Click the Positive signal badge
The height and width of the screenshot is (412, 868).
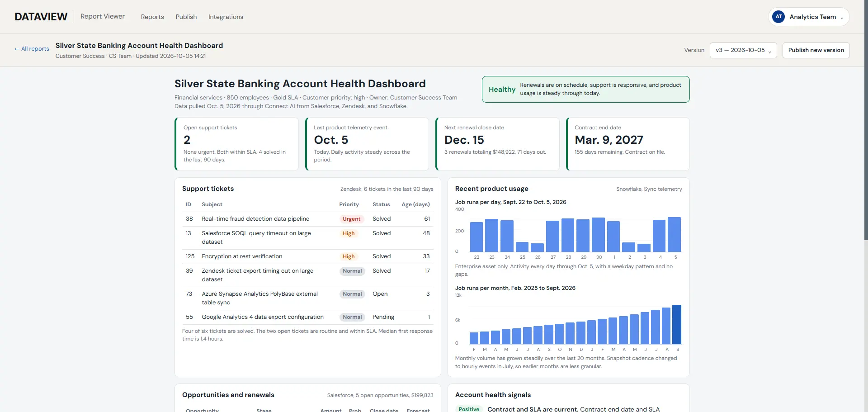[469, 409]
